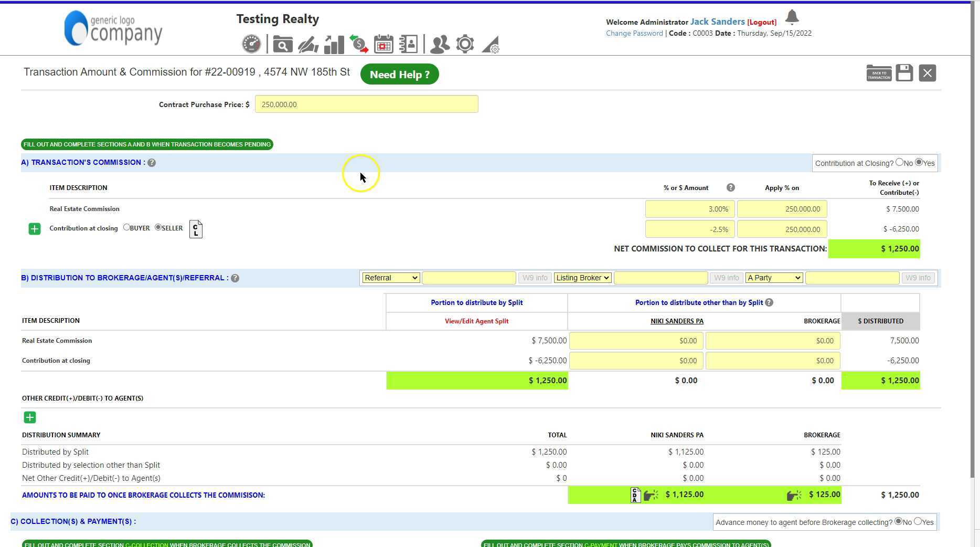Viewport: 980px width, 547px height.
Task: Click the notification bell icon
Action: [792, 17]
